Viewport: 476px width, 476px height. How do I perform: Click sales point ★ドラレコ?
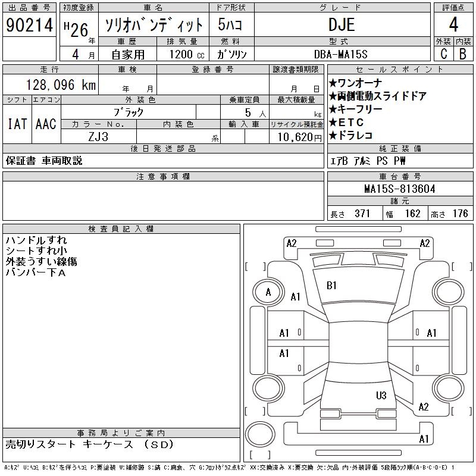click(350, 136)
